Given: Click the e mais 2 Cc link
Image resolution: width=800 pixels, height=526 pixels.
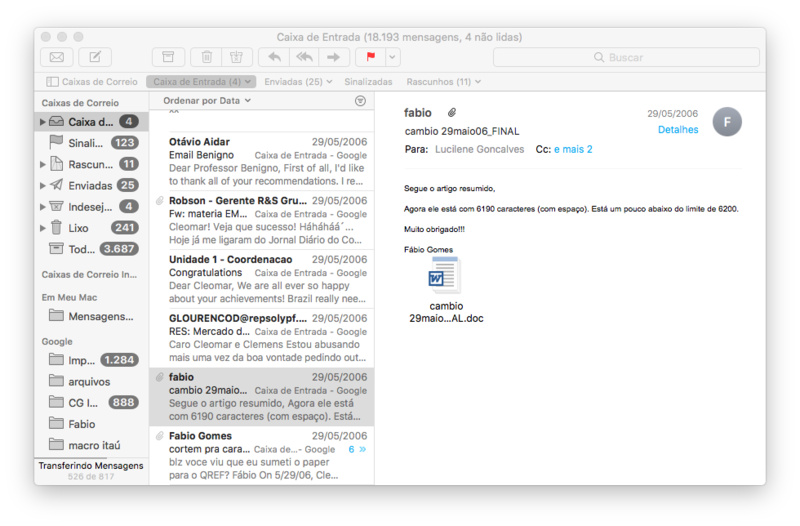Looking at the screenshot, I should coord(573,149).
